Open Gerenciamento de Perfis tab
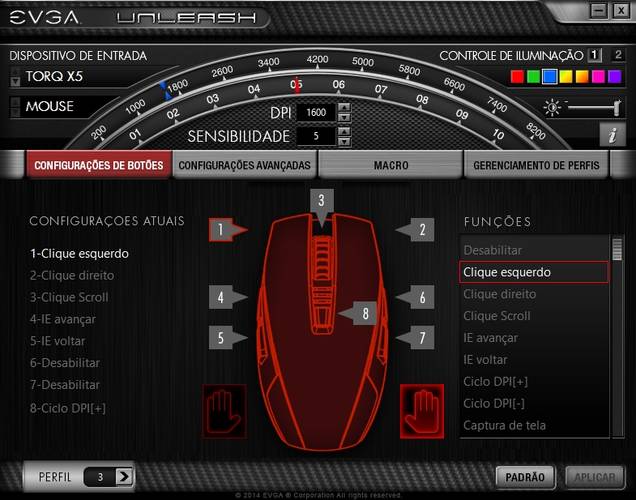This screenshot has height=500, width=636. click(x=536, y=165)
